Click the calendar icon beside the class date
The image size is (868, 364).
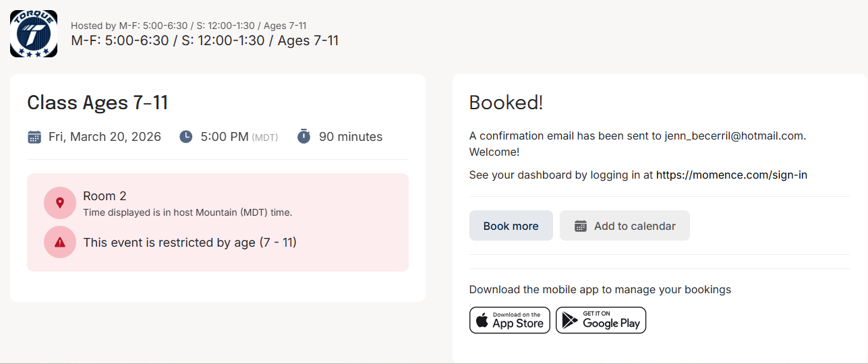coord(34,137)
